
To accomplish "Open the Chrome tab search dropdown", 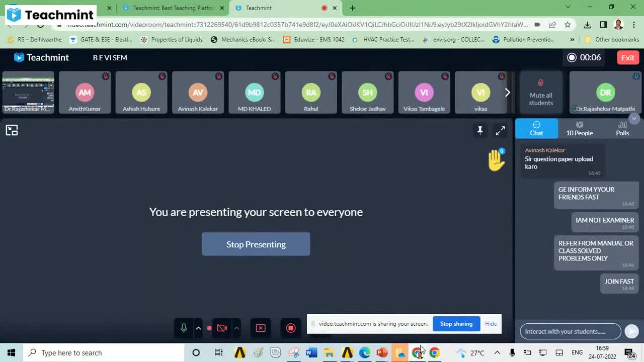I will (568, 7).
